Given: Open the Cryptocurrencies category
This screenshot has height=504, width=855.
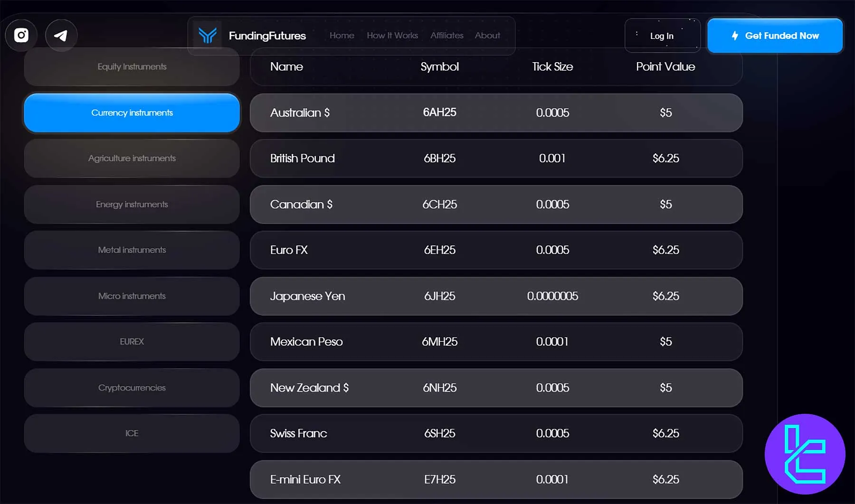Looking at the screenshot, I should tap(132, 388).
